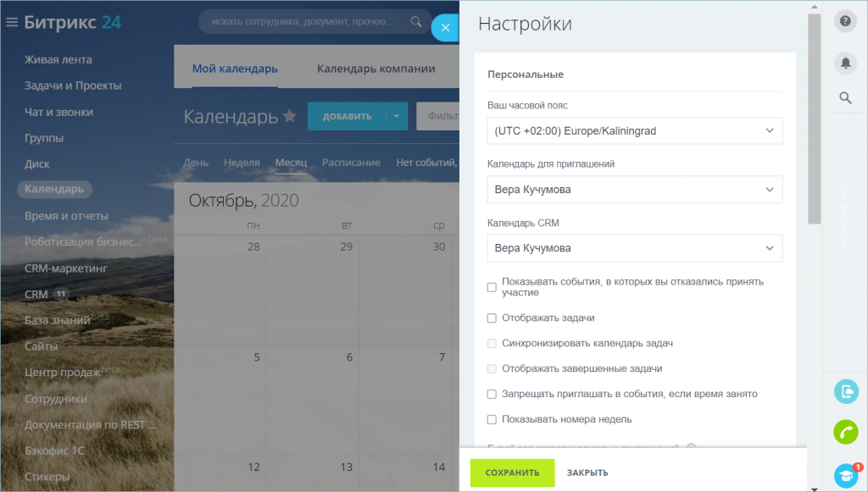Click the green phone call icon
The image size is (868, 492).
pos(846,432)
